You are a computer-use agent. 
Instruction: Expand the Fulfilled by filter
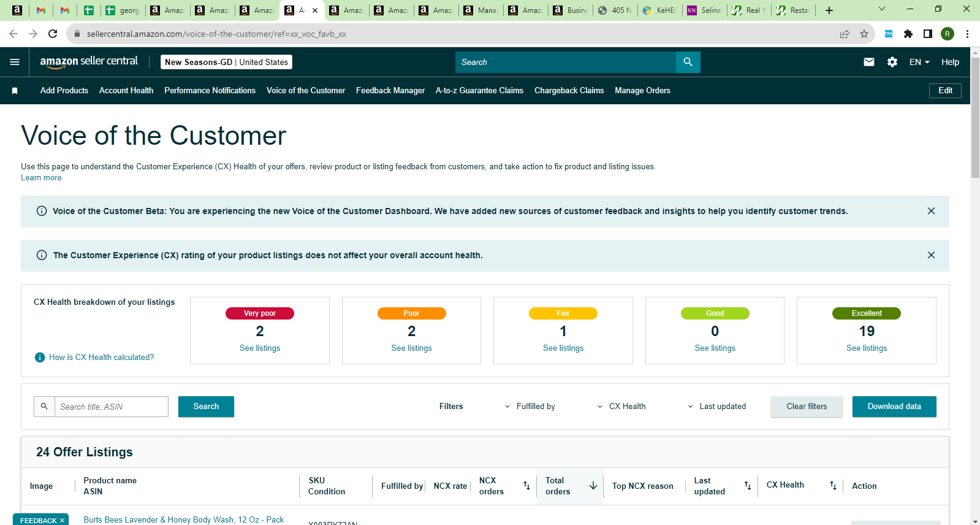[x=530, y=407]
